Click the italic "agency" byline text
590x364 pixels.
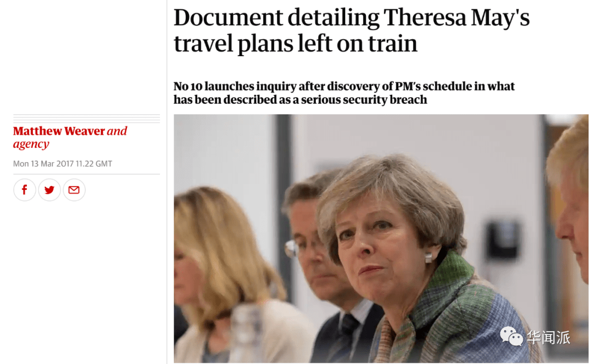(31, 144)
